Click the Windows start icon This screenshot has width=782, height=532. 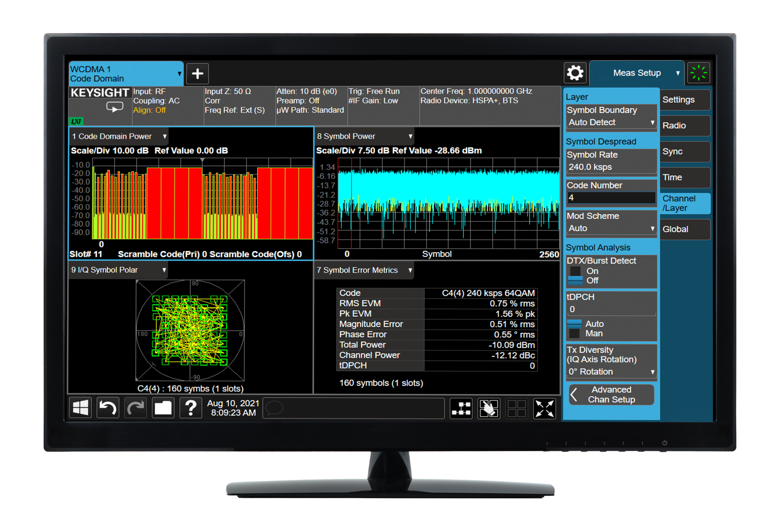click(81, 408)
